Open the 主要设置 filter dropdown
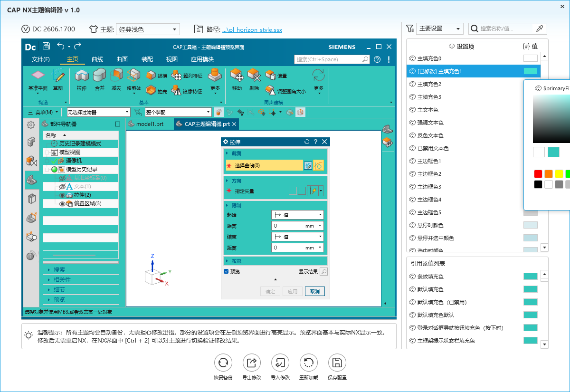The height and width of the screenshot is (392, 570). 439,29
